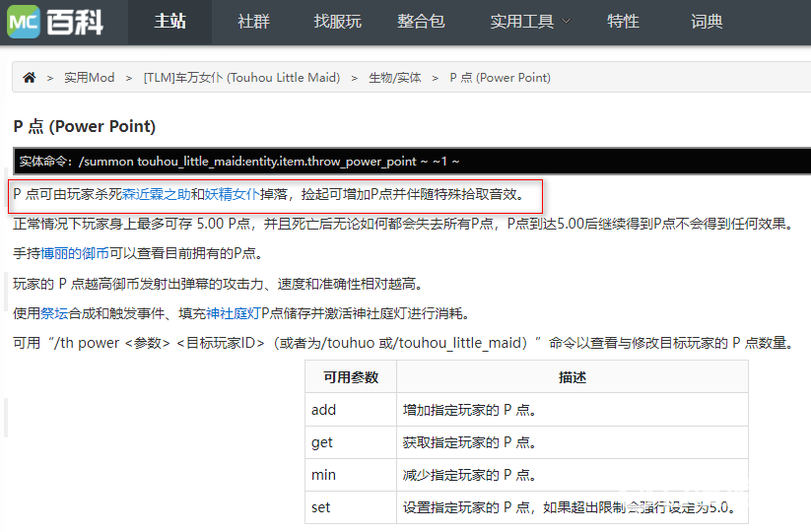The image size is (811, 532).
Task: Click the 可用参数 table header
Action: [x=351, y=377]
